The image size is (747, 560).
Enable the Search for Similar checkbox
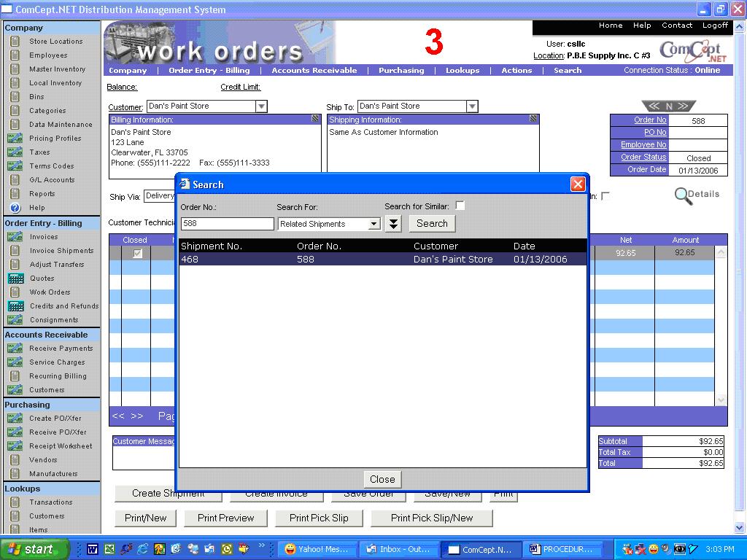(x=460, y=206)
